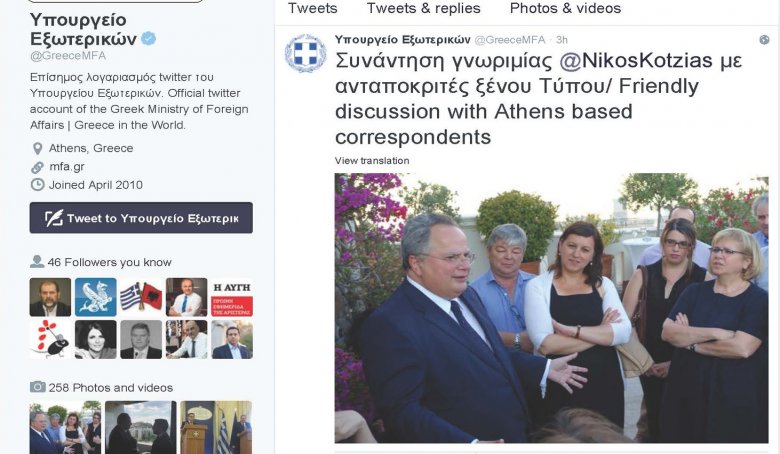Click the link chain icon beside mfa.gr
Screen dimensions: 780x454
click(x=37, y=168)
